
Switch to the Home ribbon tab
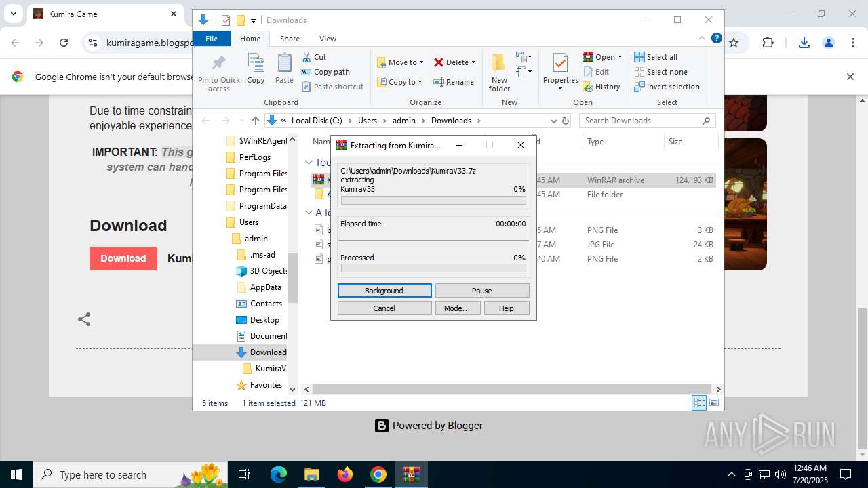[x=250, y=39]
